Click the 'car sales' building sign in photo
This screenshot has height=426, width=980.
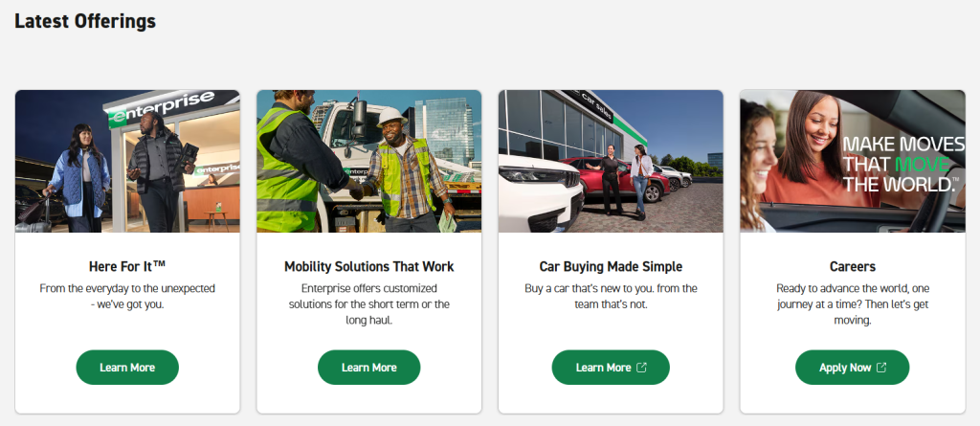[595, 104]
